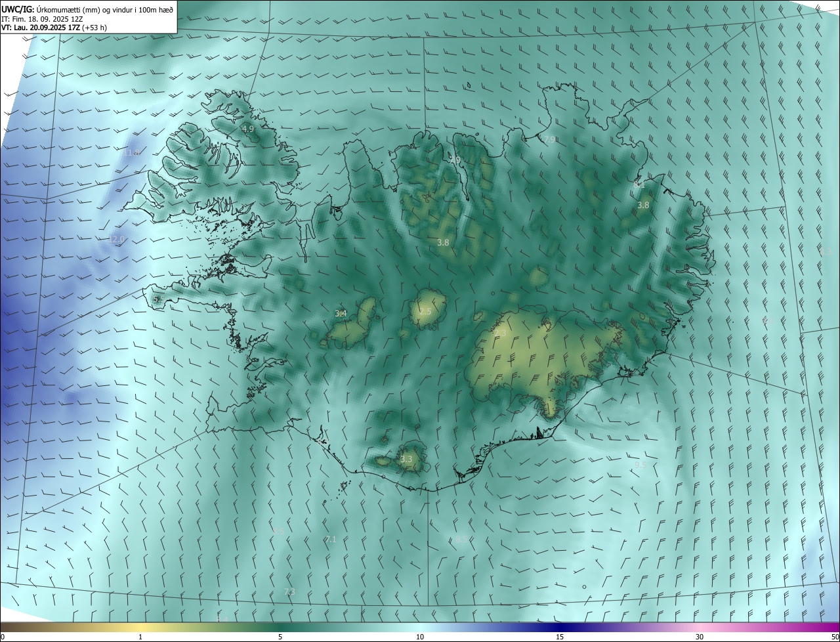840x642 pixels.
Task: Click the 8.3 value near the eastern edge
Action: pyautogui.click(x=826, y=251)
